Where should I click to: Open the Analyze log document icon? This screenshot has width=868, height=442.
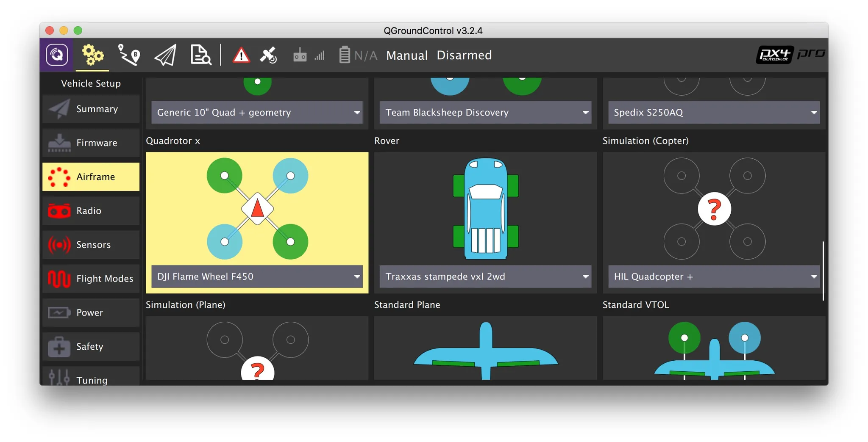pyautogui.click(x=200, y=55)
